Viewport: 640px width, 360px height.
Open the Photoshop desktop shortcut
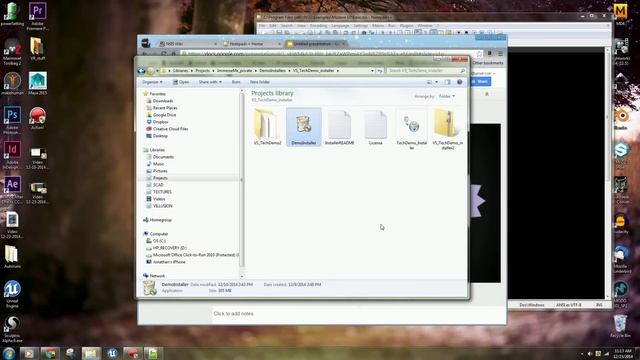[12, 120]
